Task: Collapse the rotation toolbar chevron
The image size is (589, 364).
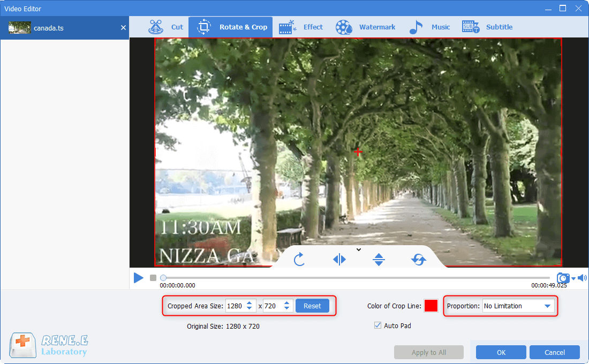Action: (359, 249)
